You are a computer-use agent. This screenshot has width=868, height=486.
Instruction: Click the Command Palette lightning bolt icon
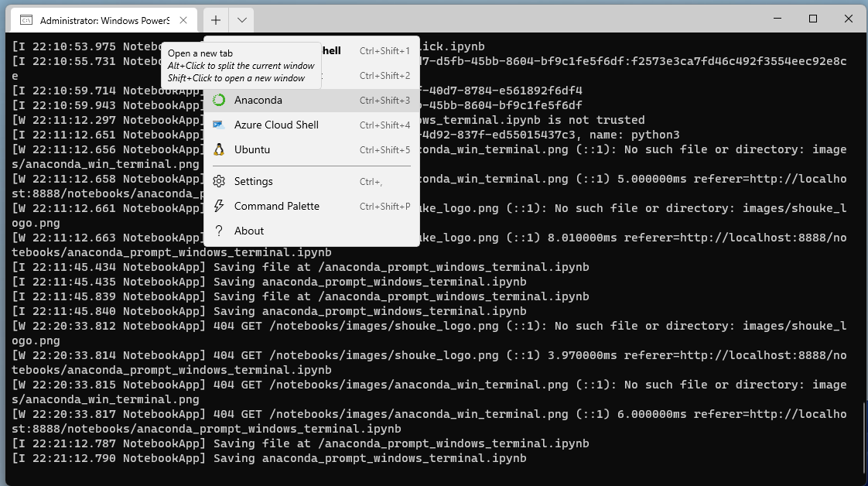(x=220, y=205)
